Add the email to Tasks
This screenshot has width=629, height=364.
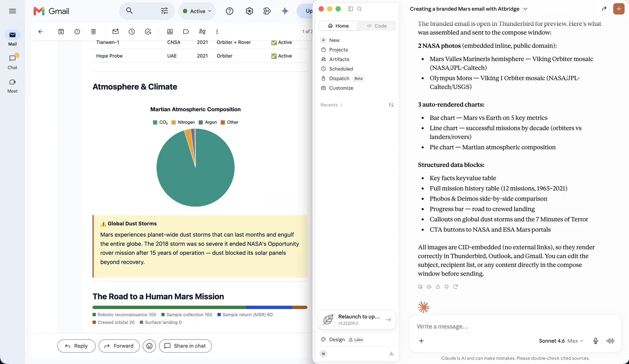coord(148,31)
